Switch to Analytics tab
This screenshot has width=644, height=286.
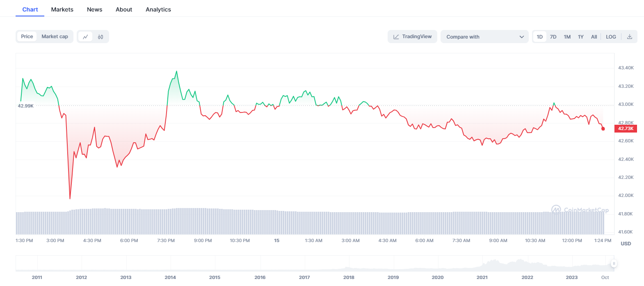point(158,9)
